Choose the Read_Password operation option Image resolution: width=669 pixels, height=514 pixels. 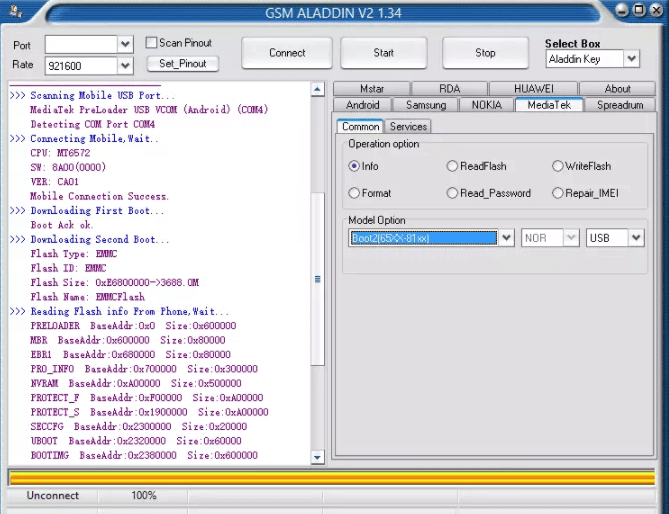point(452,193)
